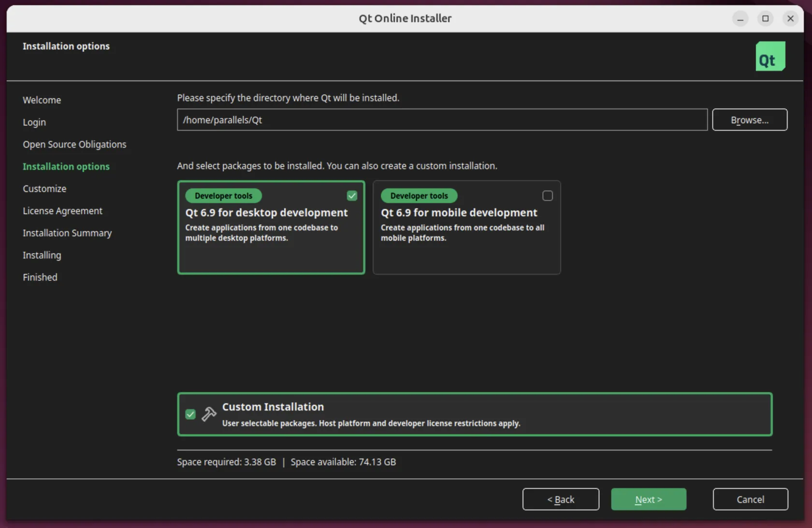Click the Custom Installation heading text
The width and height of the screenshot is (812, 528).
point(273,407)
